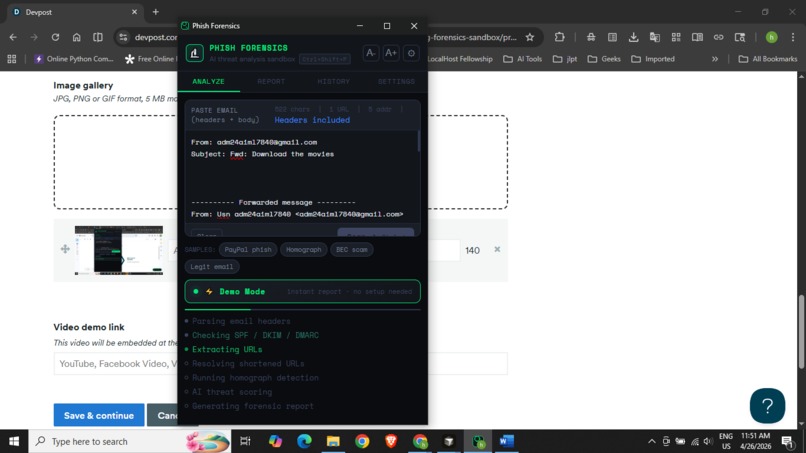This screenshot has width=806, height=453.
Task: Open the Imported bookmark folder
Action: 653,59
